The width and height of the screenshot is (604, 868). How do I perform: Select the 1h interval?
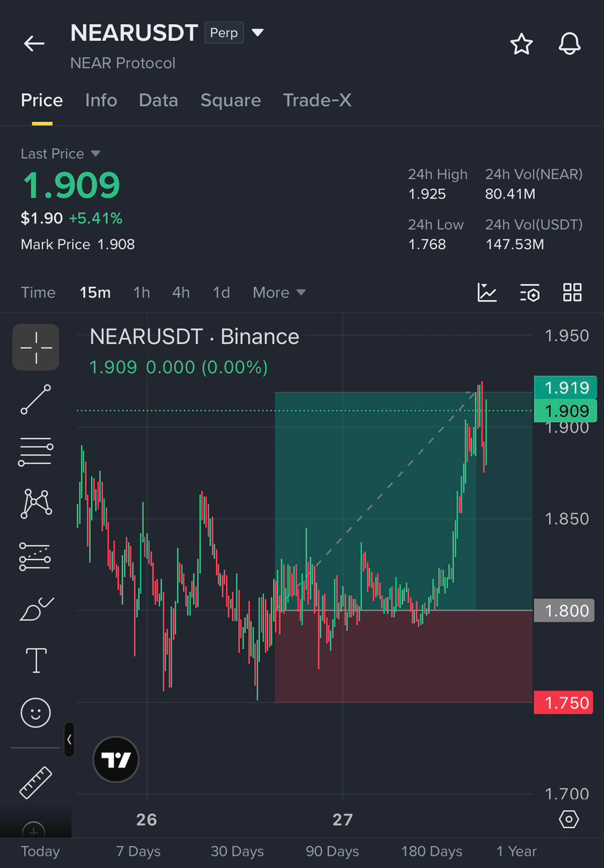(142, 292)
